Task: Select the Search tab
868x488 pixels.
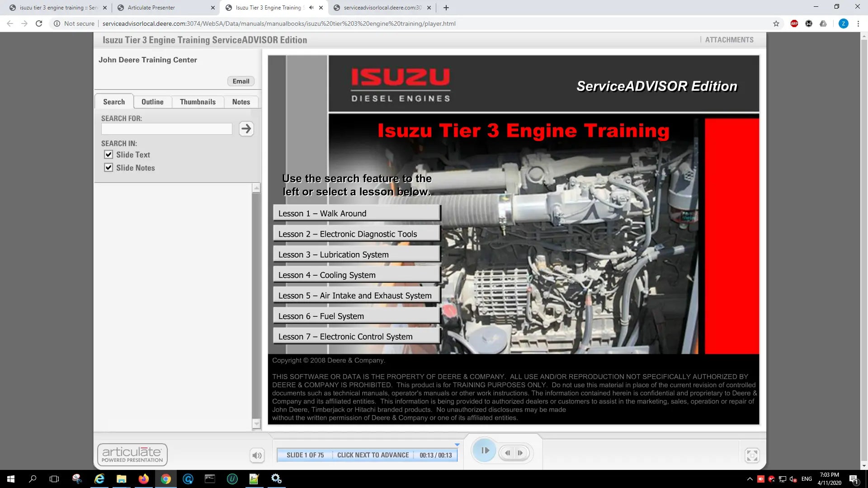Action: [114, 101]
